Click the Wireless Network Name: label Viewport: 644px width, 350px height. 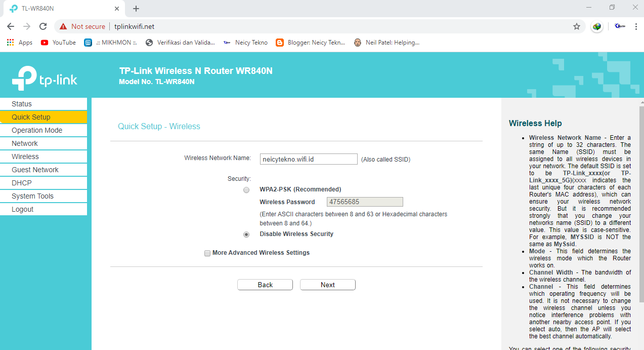click(218, 158)
